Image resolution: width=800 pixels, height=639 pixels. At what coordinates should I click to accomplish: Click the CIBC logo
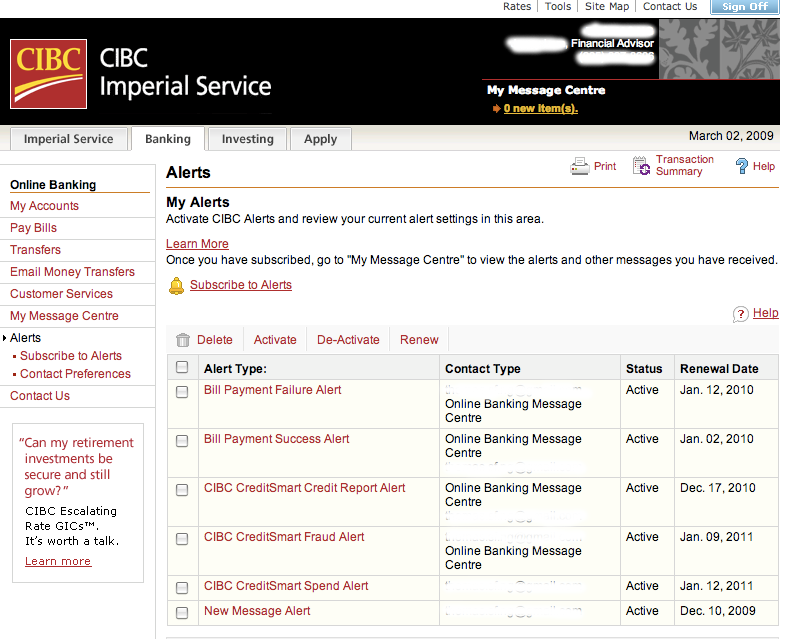pyautogui.click(x=48, y=74)
